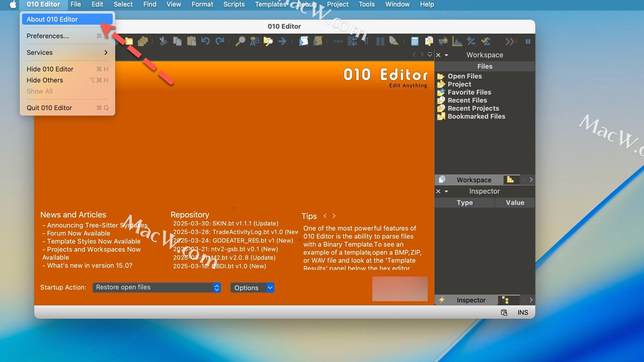Click the Find in Files folder icon
644x362 pixels.
268,41
